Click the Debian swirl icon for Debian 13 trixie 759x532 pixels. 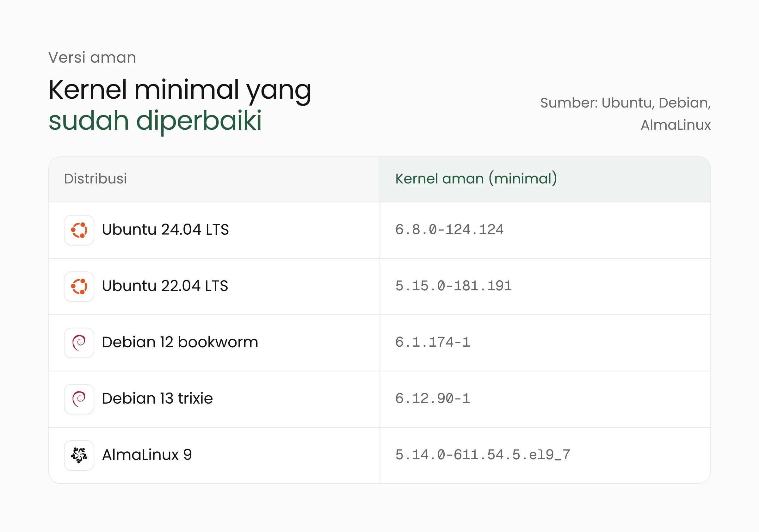pyautogui.click(x=79, y=399)
